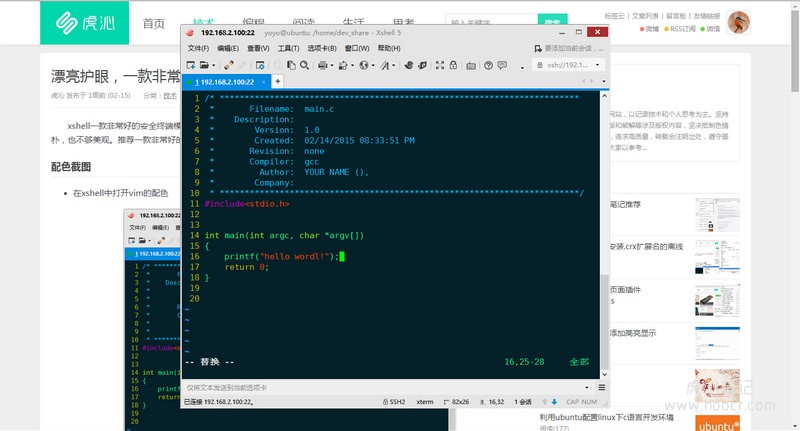The image size is (800, 431).
Task: Expand the globe Encoding dropdown arrow
Action: [x=373, y=65]
